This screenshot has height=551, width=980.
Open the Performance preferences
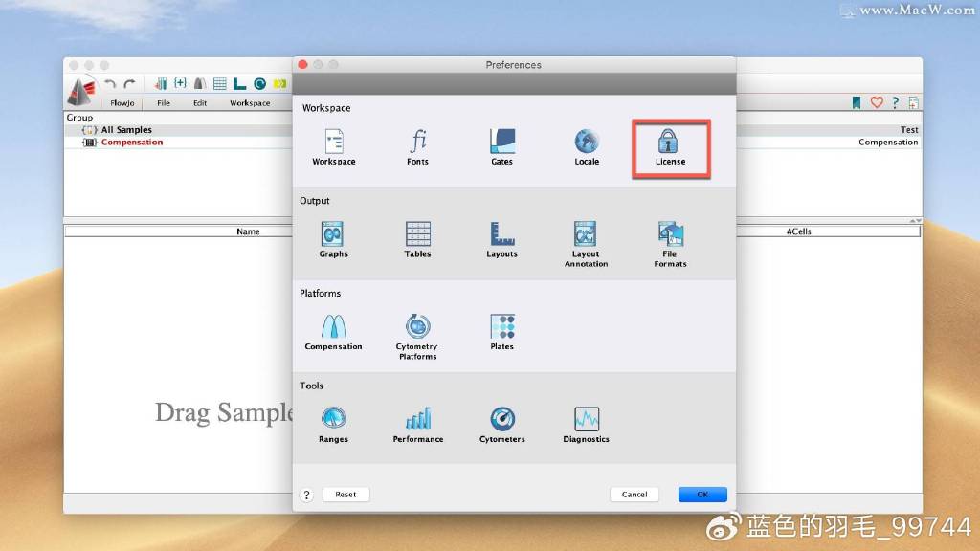tap(417, 425)
